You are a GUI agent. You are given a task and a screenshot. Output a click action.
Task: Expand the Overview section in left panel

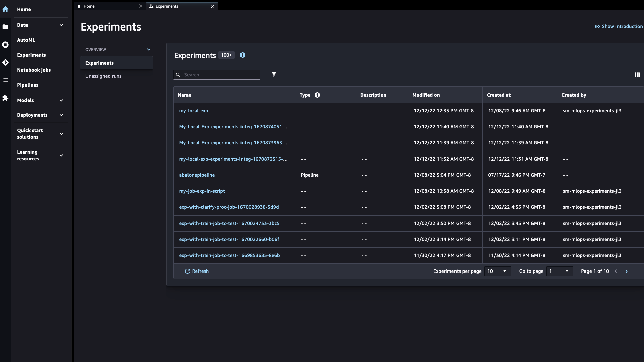pyautogui.click(x=148, y=49)
